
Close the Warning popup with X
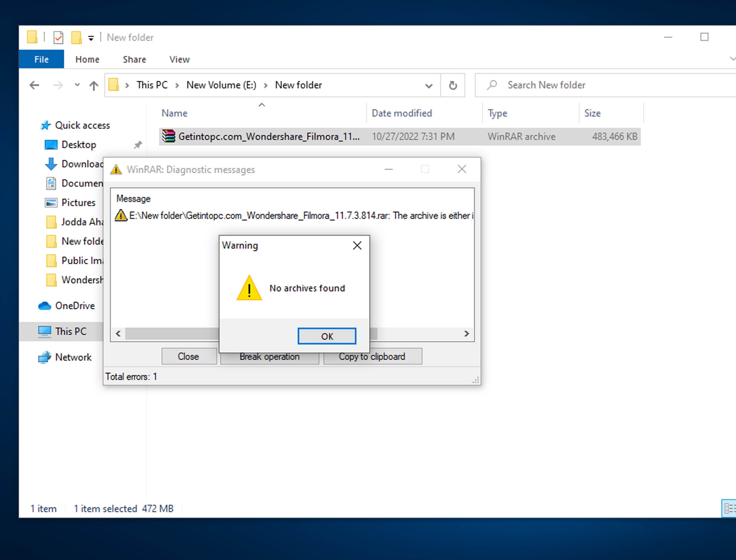tap(357, 245)
